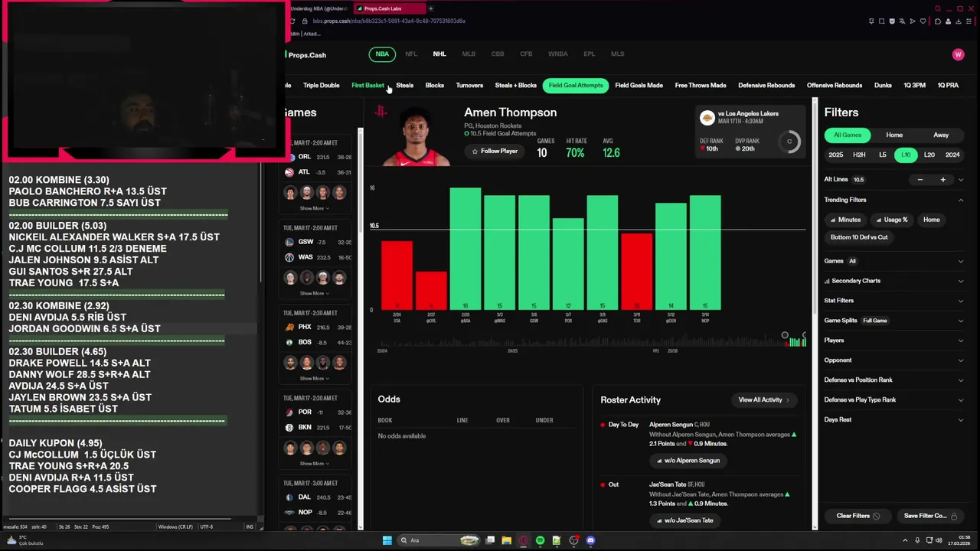Viewport: 980px width, 551px height.
Task: Click the Follow Player button
Action: tap(495, 152)
